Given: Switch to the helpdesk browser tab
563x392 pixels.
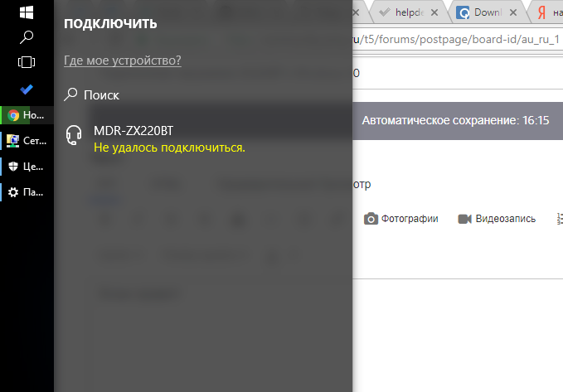Looking at the screenshot, I should point(407,13).
